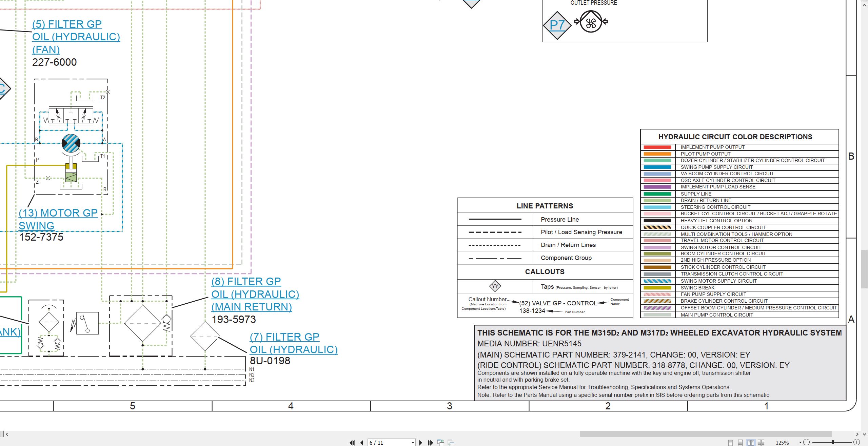Viewport: 868px width, 446px height.
Task: Click the swing motor hatched circle symbol
Action: point(71,143)
